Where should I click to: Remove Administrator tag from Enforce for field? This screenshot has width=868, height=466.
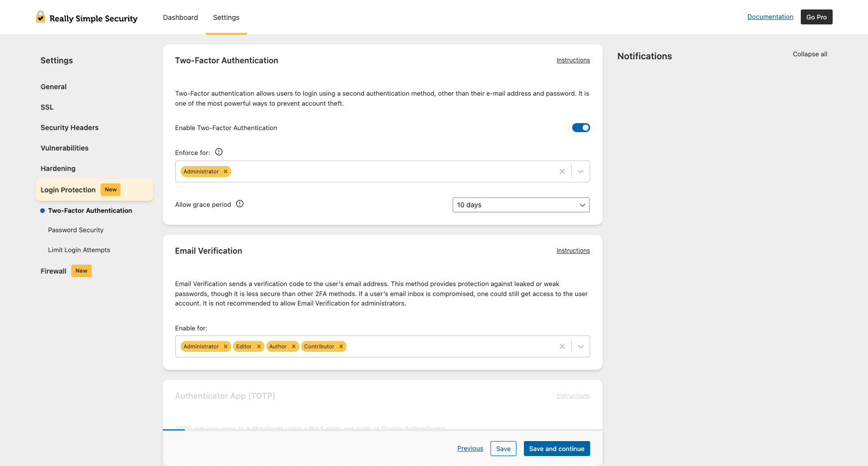(x=226, y=171)
